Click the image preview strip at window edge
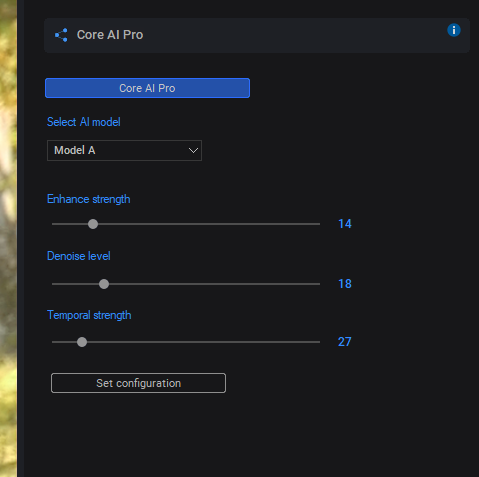The height and width of the screenshot is (477, 479). tap(8, 238)
